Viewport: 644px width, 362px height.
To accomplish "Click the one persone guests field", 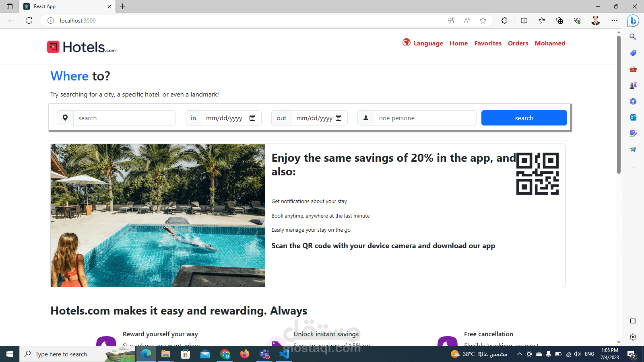I will point(425,118).
